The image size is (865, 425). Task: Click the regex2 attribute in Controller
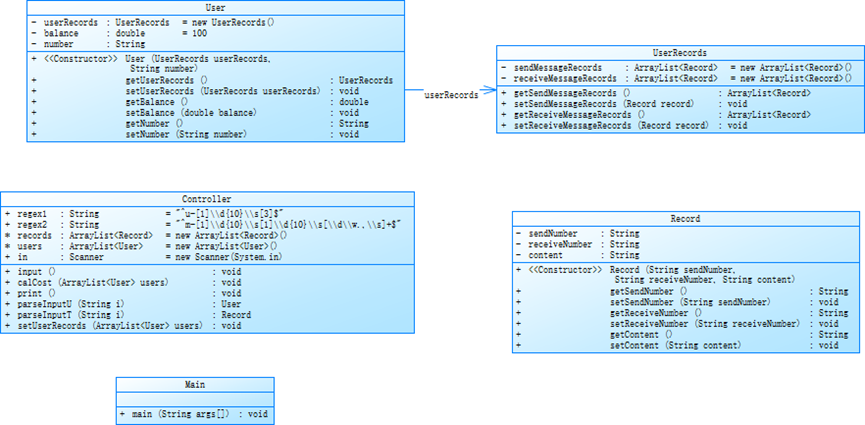pos(202,225)
